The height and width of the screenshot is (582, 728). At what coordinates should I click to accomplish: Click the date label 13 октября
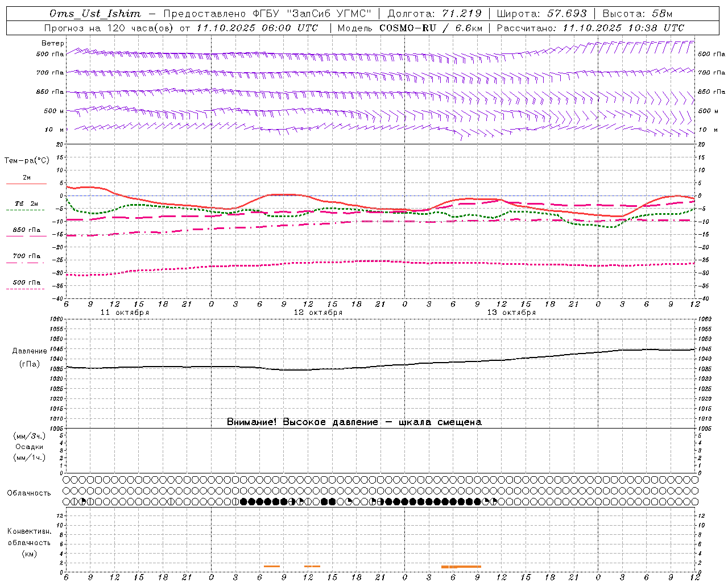tap(511, 313)
